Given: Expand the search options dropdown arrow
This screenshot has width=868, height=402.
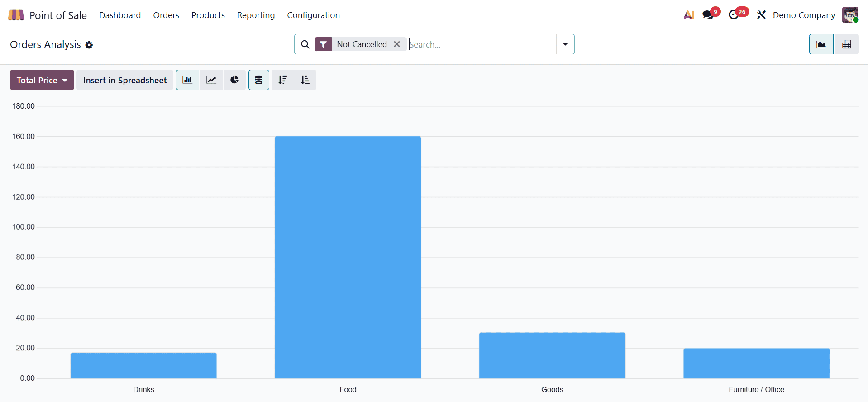Looking at the screenshot, I should (x=565, y=44).
